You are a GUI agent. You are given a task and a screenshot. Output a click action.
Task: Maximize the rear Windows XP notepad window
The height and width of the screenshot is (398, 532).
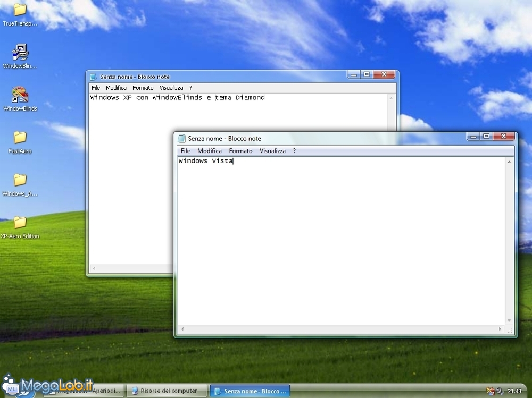pyautogui.click(x=367, y=74)
